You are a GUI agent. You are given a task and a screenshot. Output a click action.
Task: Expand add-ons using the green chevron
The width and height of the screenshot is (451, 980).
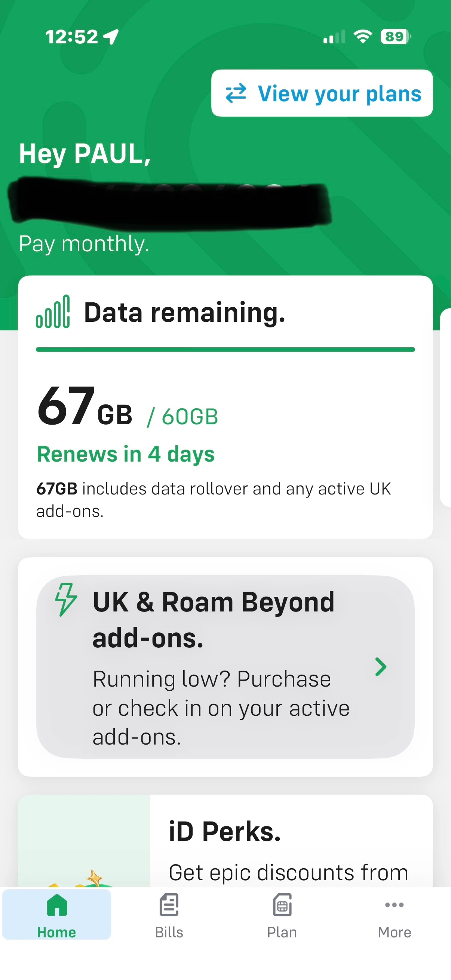point(381,666)
